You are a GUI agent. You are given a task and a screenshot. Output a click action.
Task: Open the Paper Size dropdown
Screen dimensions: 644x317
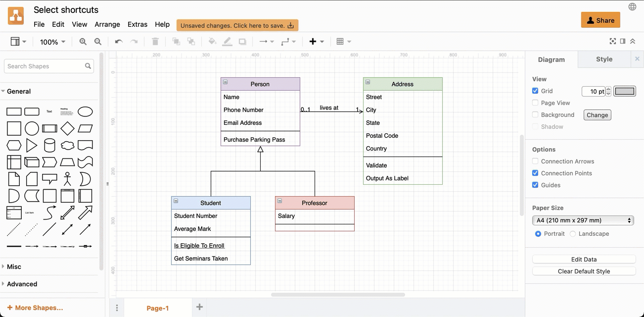[583, 220]
